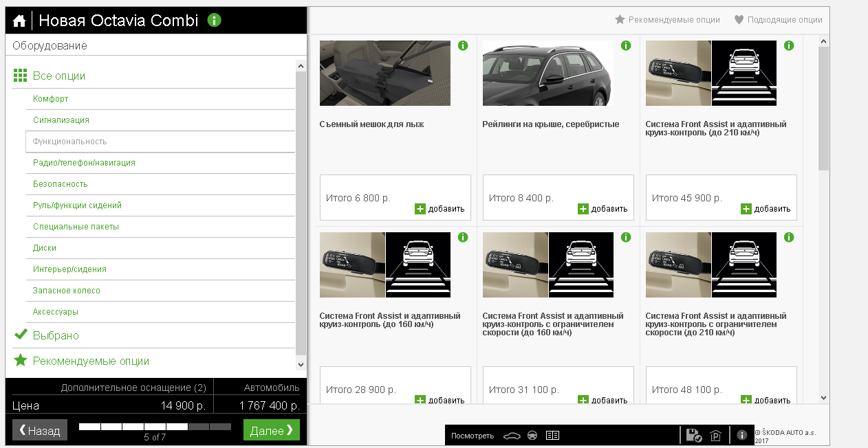868x448 pixels.
Task: Open the Безопасность category
Action: click(x=160, y=184)
